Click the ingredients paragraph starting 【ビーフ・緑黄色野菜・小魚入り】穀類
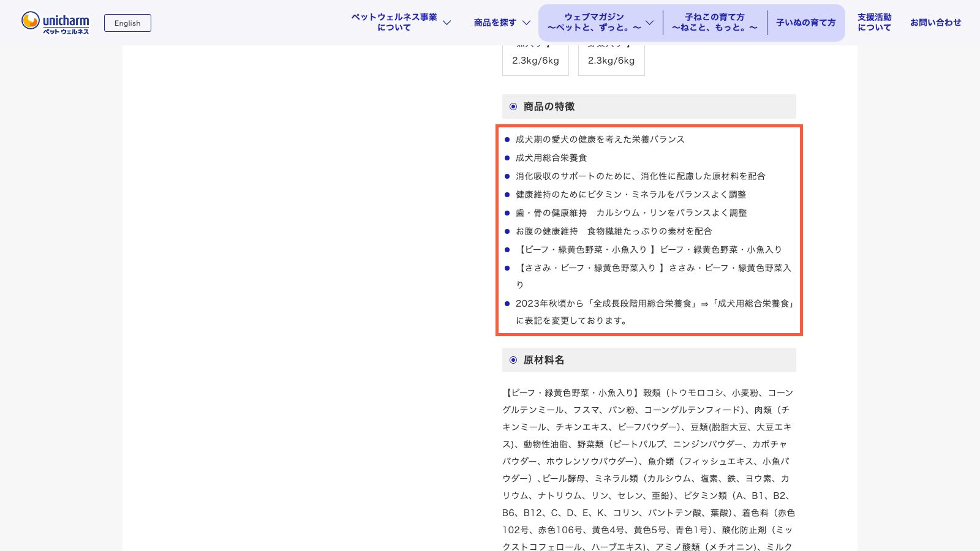This screenshot has width=980, height=551. [x=649, y=470]
